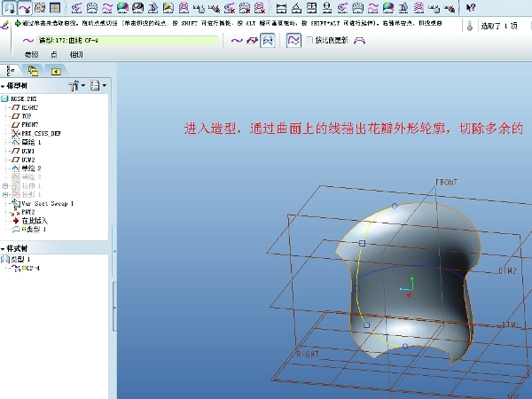Expand the 投影 1 feature node

[6, 194]
